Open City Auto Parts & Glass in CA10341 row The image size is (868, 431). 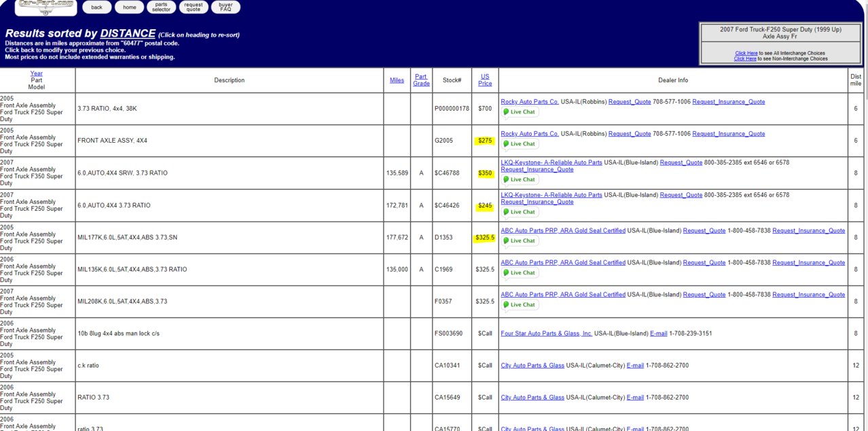[532, 366]
